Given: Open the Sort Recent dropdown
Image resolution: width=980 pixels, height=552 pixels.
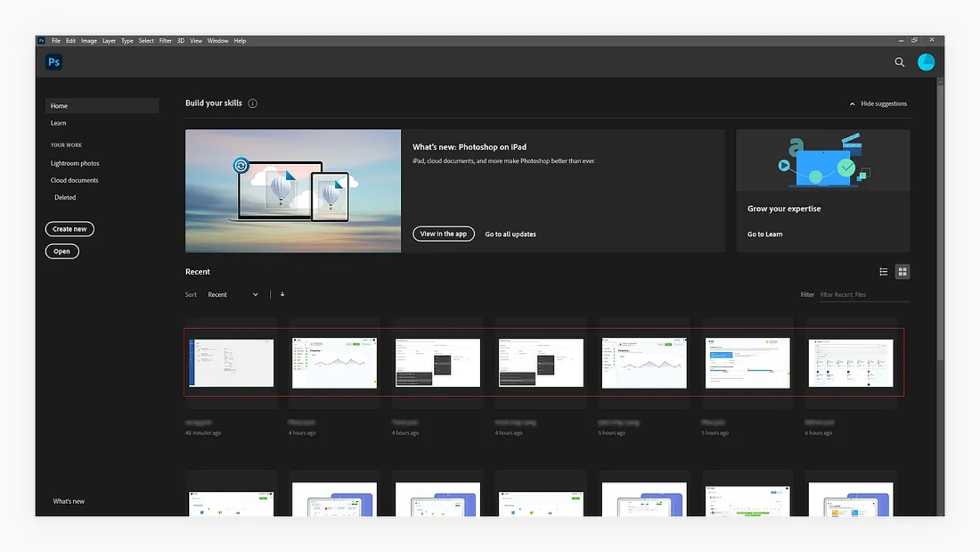Looking at the screenshot, I should tap(233, 294).
